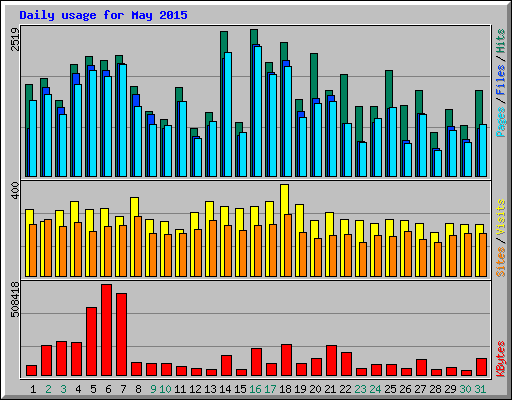Click the Visits legend label
The height and width of the screenshot is (400, 512).
pyautogui.click(x=500, y=217)
